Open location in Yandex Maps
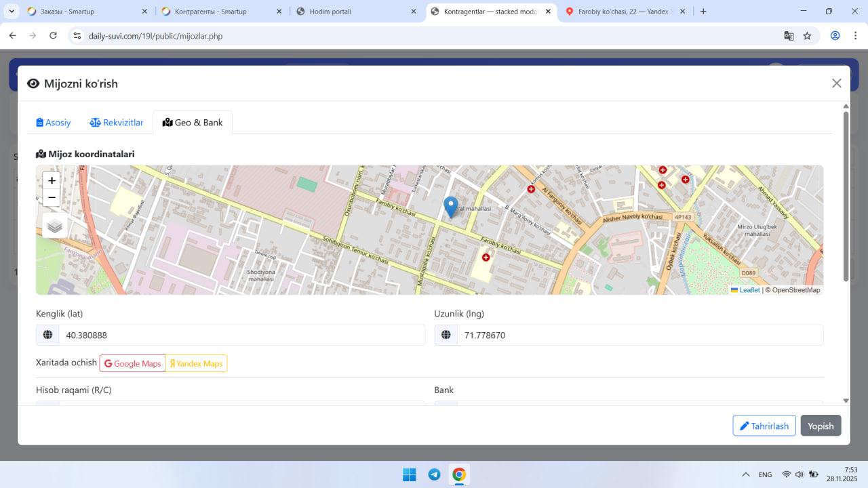 coord(197,364)
